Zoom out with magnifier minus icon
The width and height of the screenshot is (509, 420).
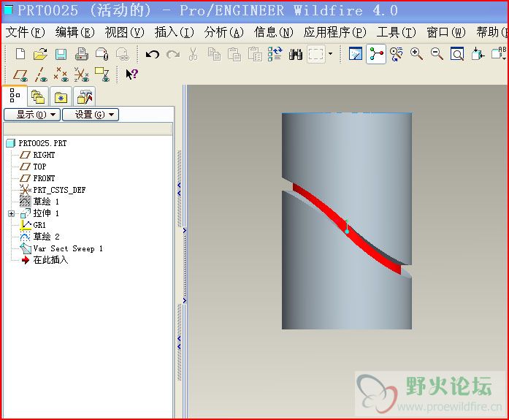pyautogui.click(x=437, y=54)
